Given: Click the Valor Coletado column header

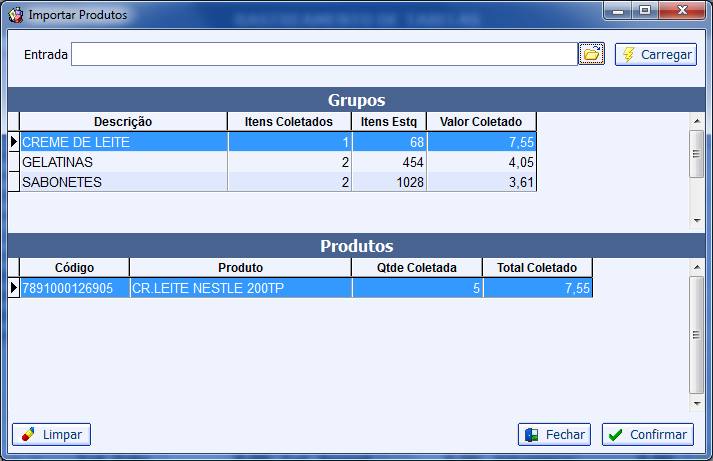Looking at the screenshot, I should [x=481, y=121].
